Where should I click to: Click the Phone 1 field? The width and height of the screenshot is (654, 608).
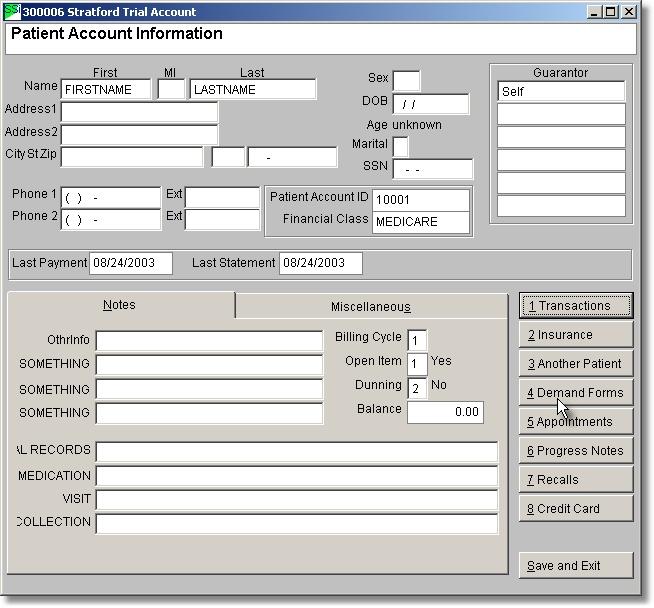point(111,197)
